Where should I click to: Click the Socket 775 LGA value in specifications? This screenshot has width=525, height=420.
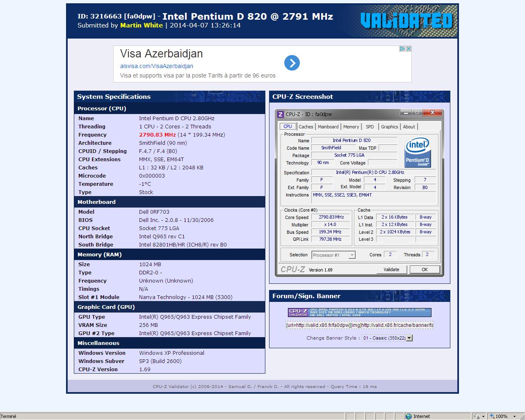[159, 228]
